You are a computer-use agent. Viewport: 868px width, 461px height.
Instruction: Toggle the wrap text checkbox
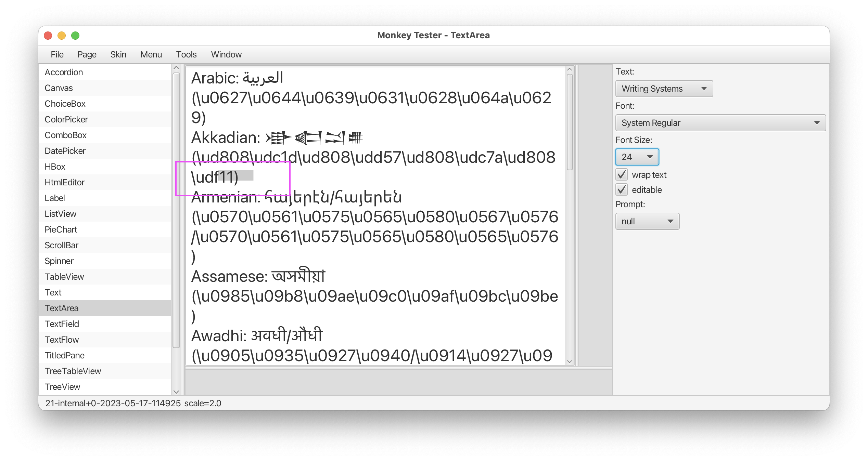622,175
